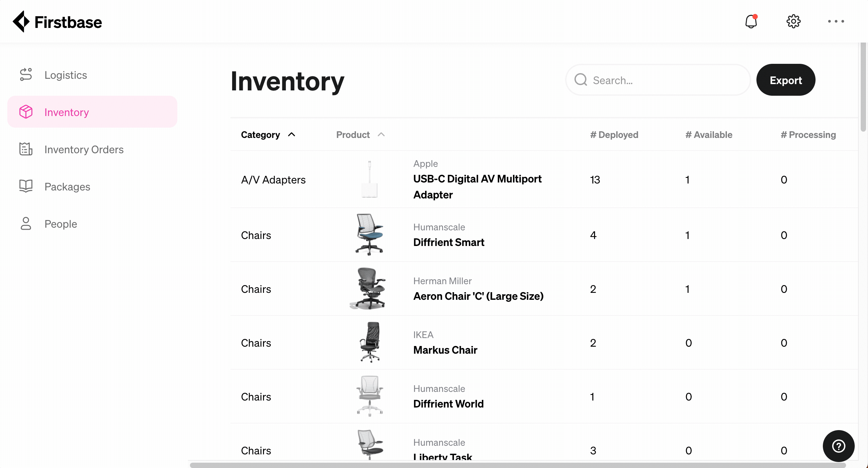This screenshot has width=868, height=468.
Task: Open Aeron Chair 'C' (Large Size)
Action: pos(478,296)
